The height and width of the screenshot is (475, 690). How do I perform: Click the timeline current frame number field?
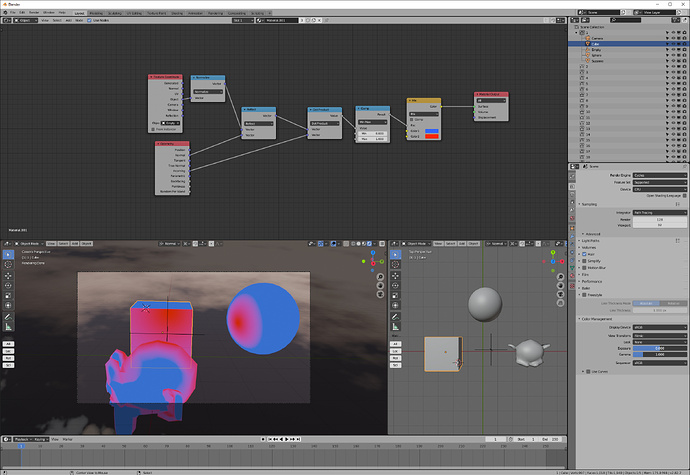pos(495,439)
